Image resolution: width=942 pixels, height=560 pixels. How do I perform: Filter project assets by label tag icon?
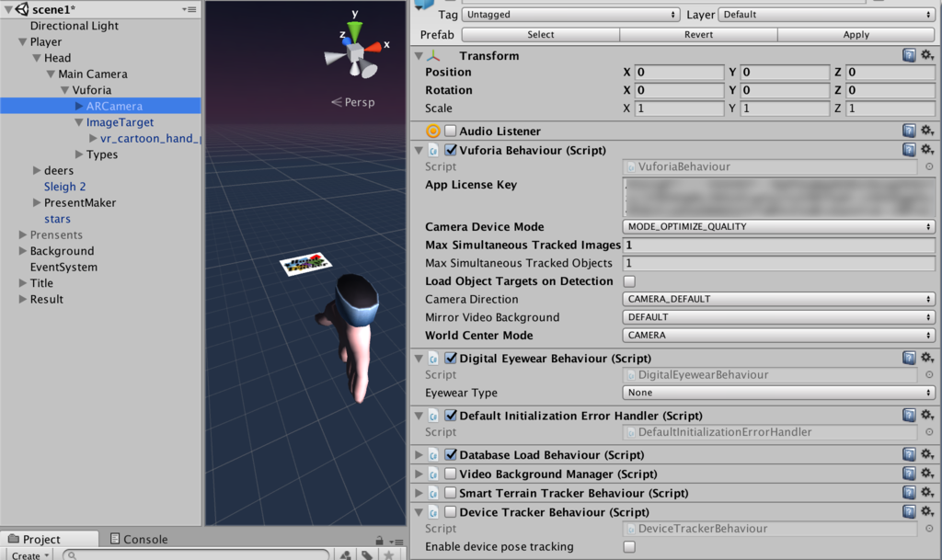[x=367, y=555]
